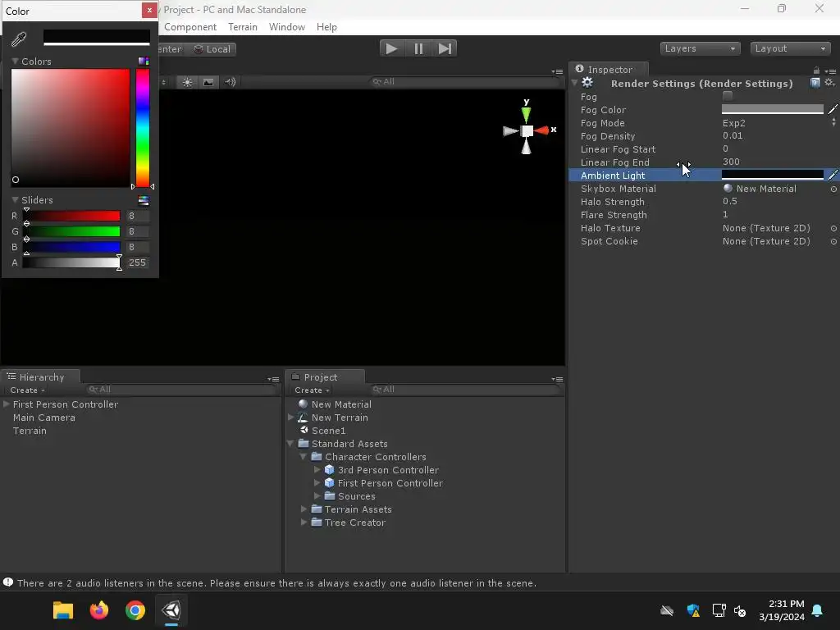Screen dimensions: 840x630
Task: Open the Fog Mode Exp2 dropdown
Action: [778, 123]
